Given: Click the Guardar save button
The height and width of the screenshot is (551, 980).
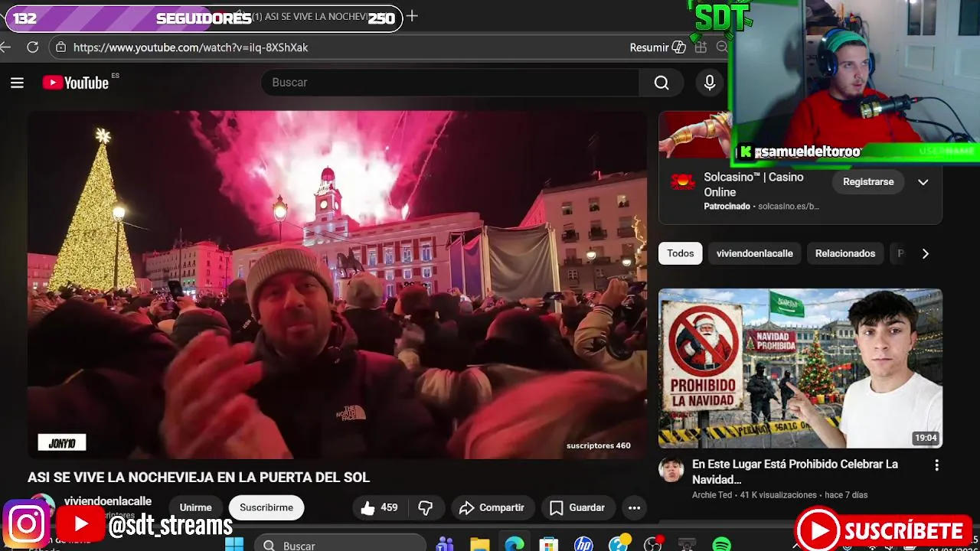Looking at the screenshot, I should point(578,507).
